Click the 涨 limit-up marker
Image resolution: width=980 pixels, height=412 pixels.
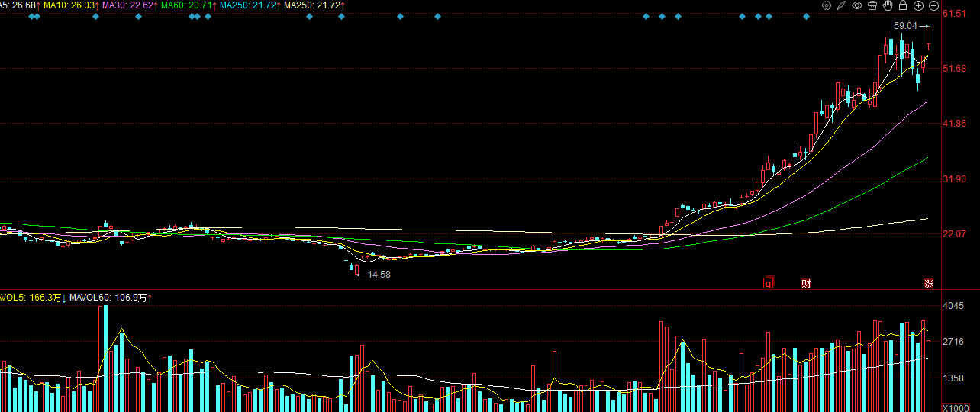pyautogui.click(x=929, y=283)
